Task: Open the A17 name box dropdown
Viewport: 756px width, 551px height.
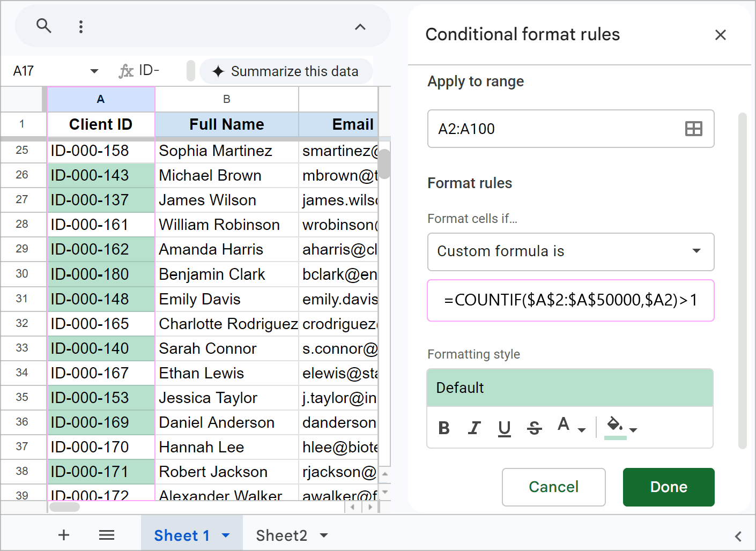Action: pos(94,71)
